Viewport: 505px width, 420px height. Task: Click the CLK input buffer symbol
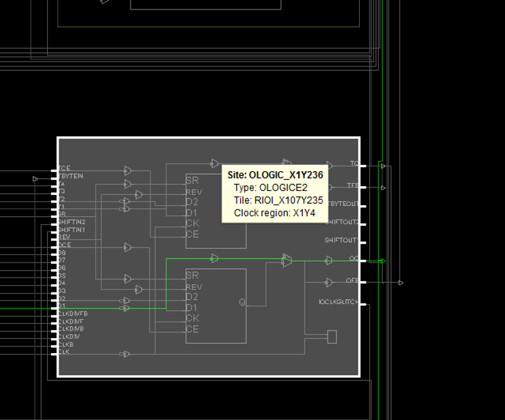(x=126, y=353)
